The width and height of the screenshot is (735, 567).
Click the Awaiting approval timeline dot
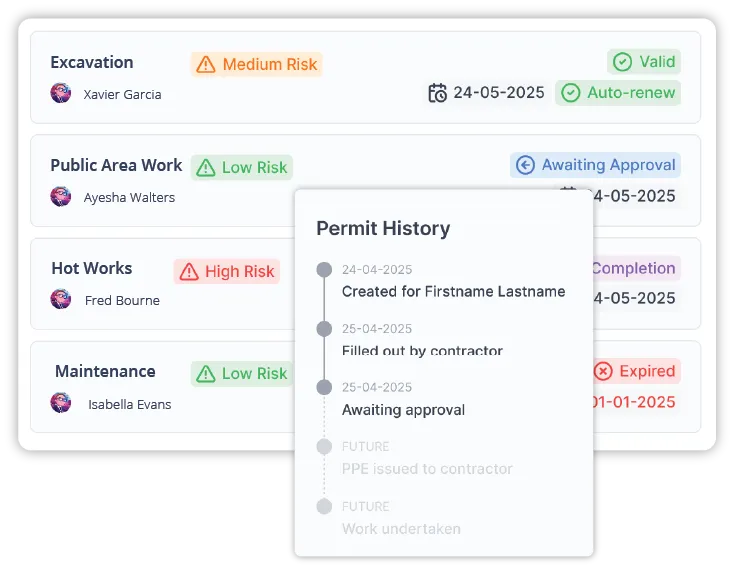pyautogui.click(x=324, y=388)
